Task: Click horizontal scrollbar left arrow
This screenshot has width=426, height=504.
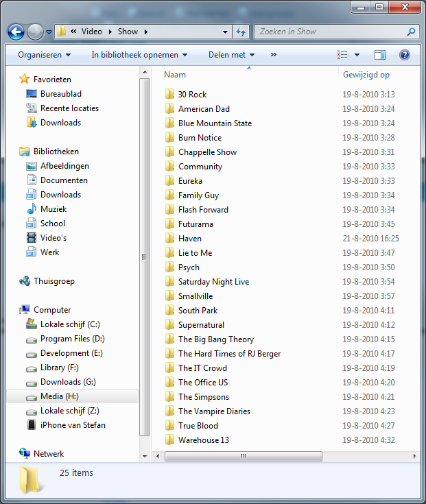Action: pos(158,456)
